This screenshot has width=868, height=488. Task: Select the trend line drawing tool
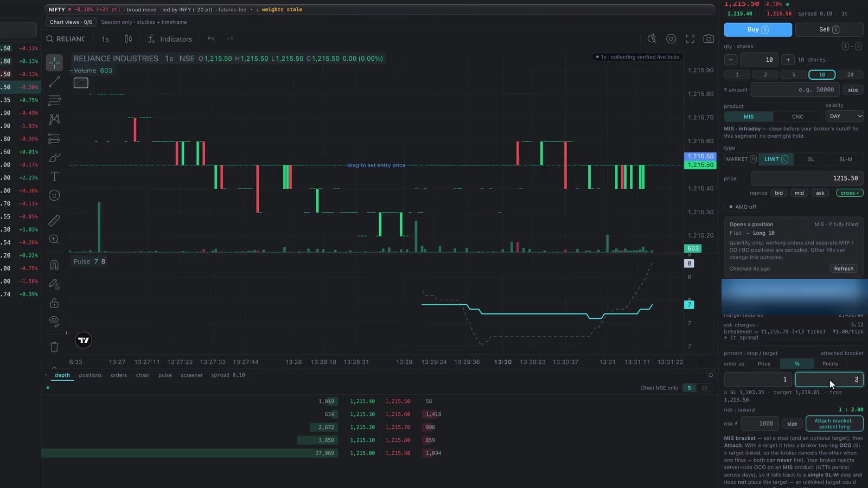coord(54,82)
